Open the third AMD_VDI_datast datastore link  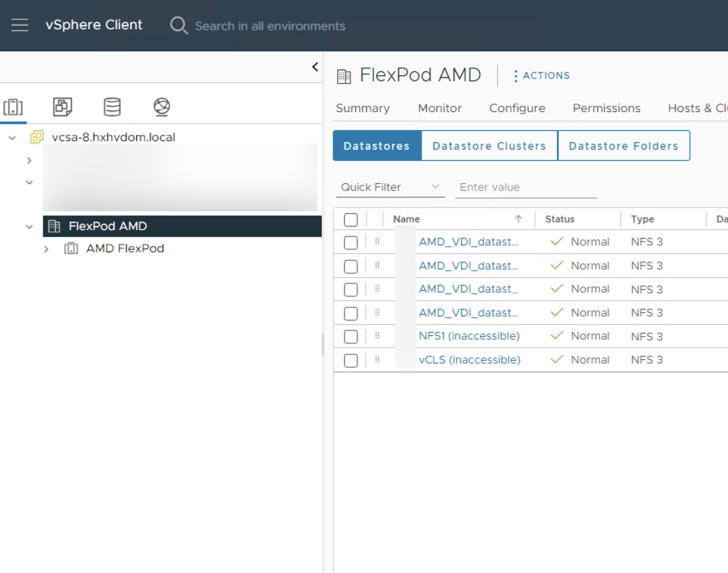[x=468, y=289]
